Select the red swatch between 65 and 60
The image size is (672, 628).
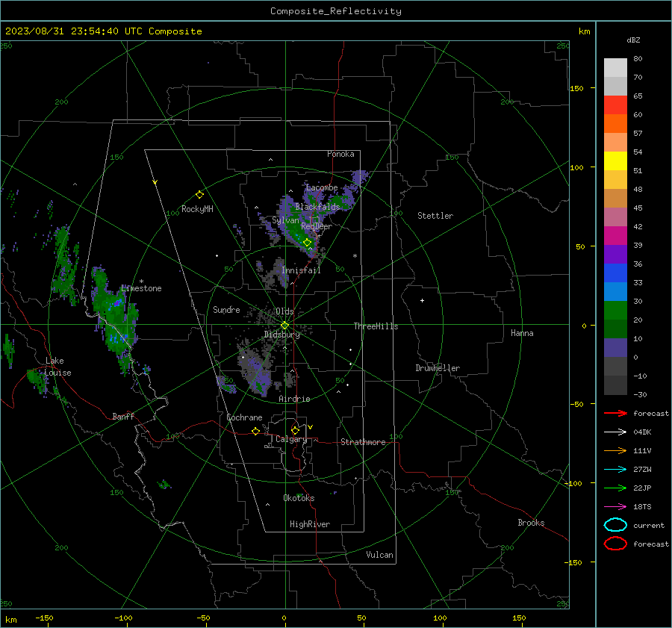point(615,105)
